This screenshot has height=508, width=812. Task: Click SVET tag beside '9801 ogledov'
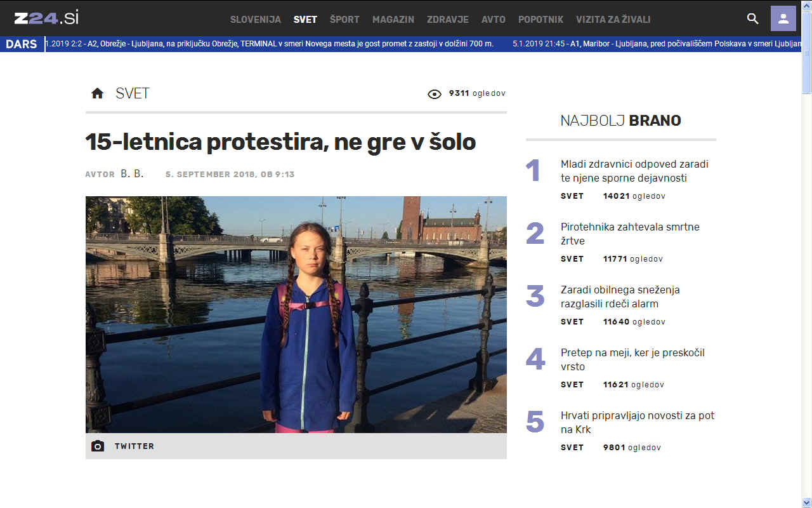point(572,448)
